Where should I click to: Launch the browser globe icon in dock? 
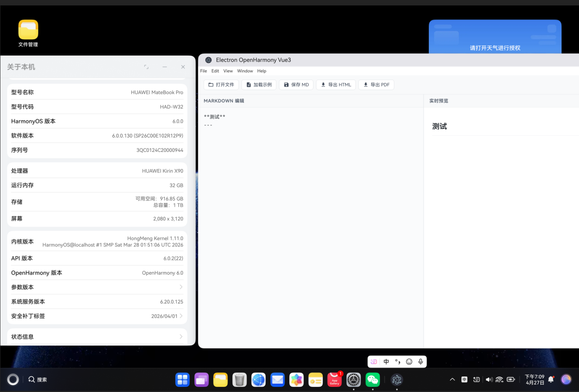(259, 380)
